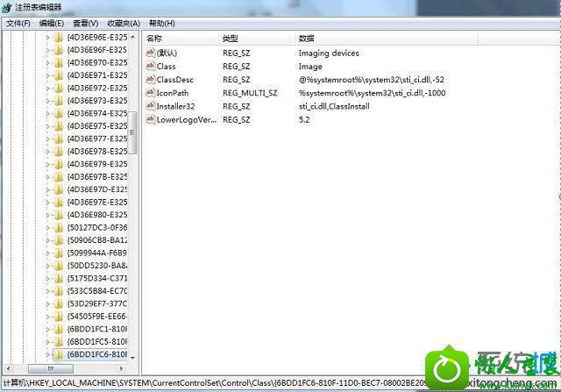561x392 pixels.
Task: Click the '5.2' data value
Action: tap(304, 119)
